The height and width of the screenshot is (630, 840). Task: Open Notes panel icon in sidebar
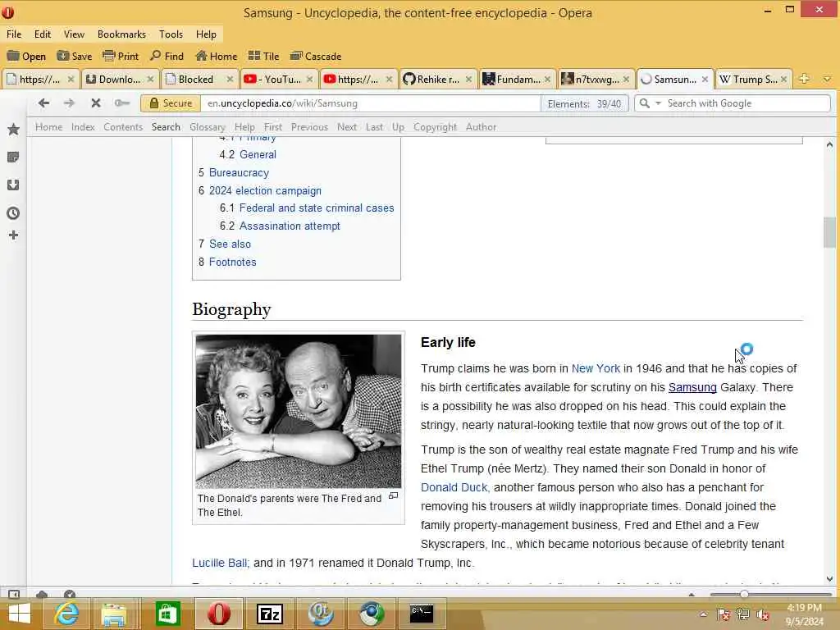[x=13, y=157]
